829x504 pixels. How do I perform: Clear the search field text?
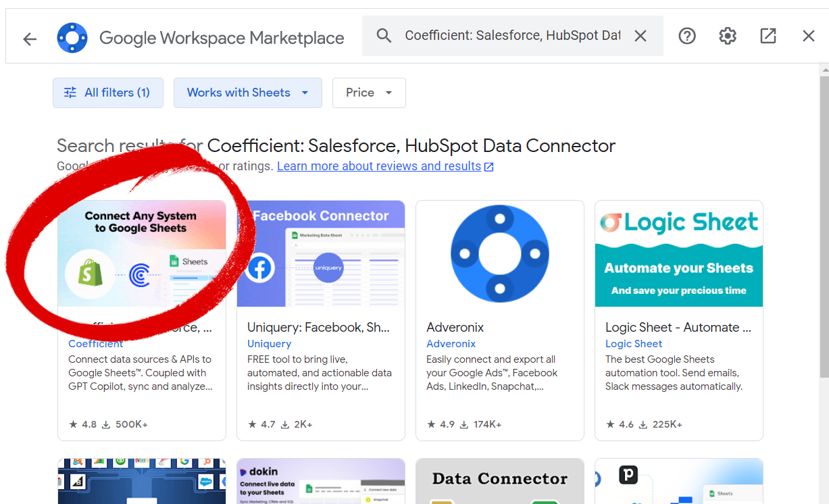tap(640, 36)
